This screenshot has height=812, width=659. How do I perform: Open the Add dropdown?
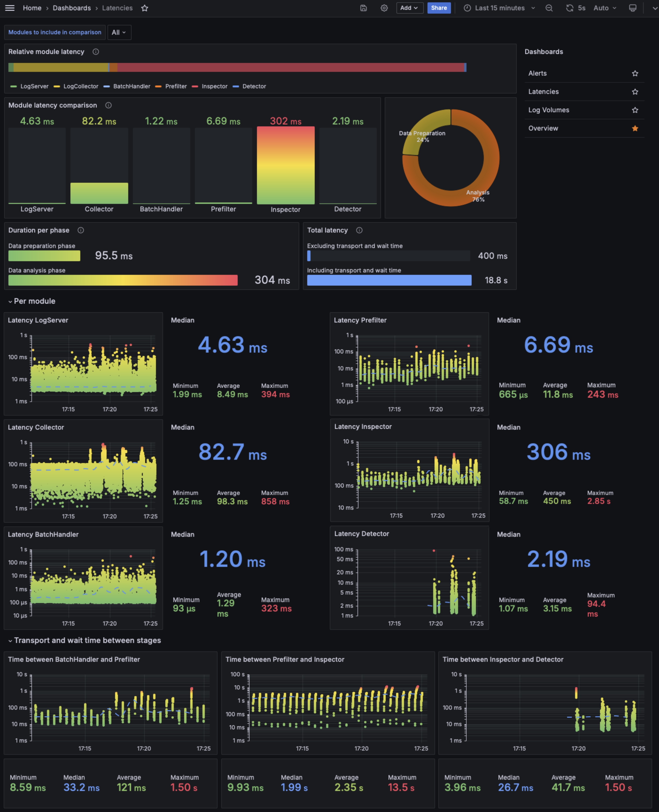[x=410, y=8]
